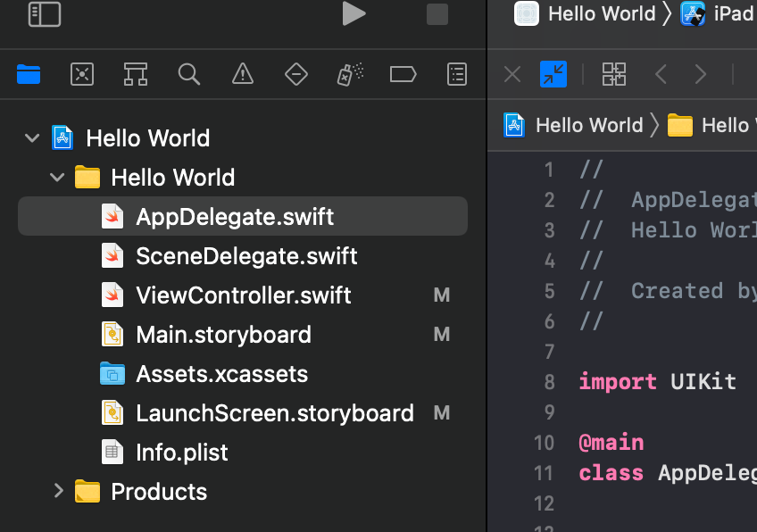Open the Test navigator
The image size is (757, 532).
click(x=295, y=74)
